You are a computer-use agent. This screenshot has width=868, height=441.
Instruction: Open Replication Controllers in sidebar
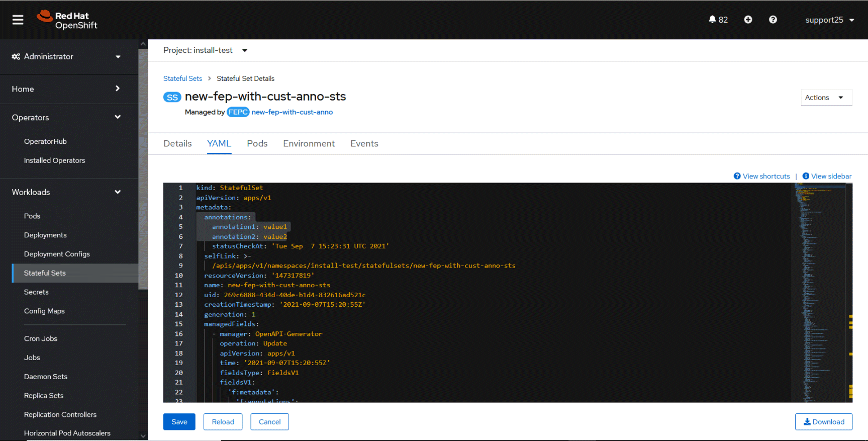(60, 415)
